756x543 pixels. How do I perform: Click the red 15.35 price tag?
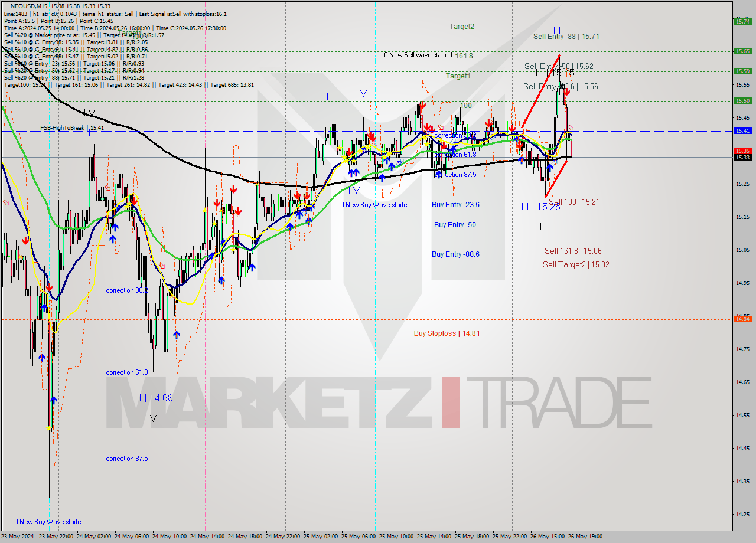tap(742, 151)
